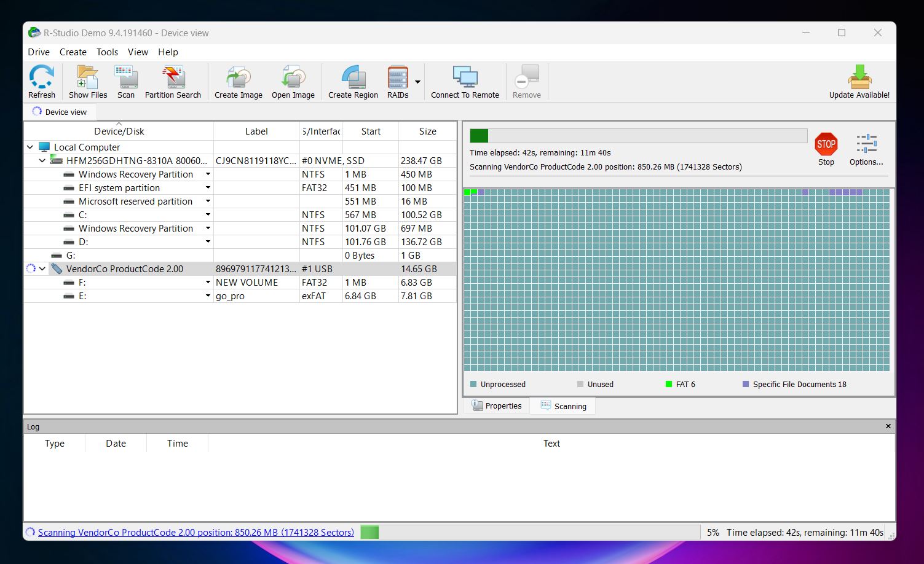924x564 pixels.
Task: Sort by the Start column header
Action: click(371, 131)
